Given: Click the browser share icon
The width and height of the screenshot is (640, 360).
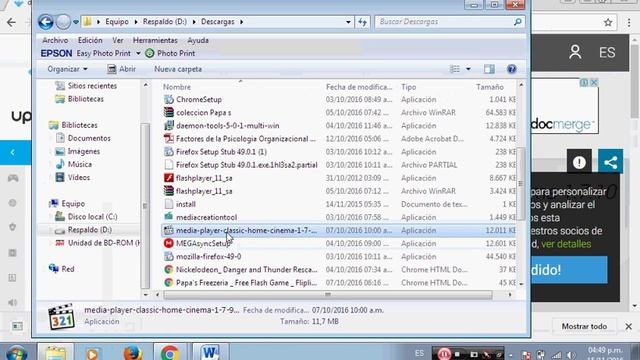Looking at the screenshot, I should point(611,162).
